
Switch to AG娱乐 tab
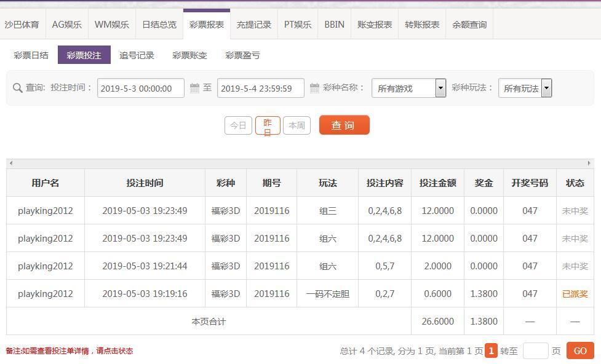66,25
